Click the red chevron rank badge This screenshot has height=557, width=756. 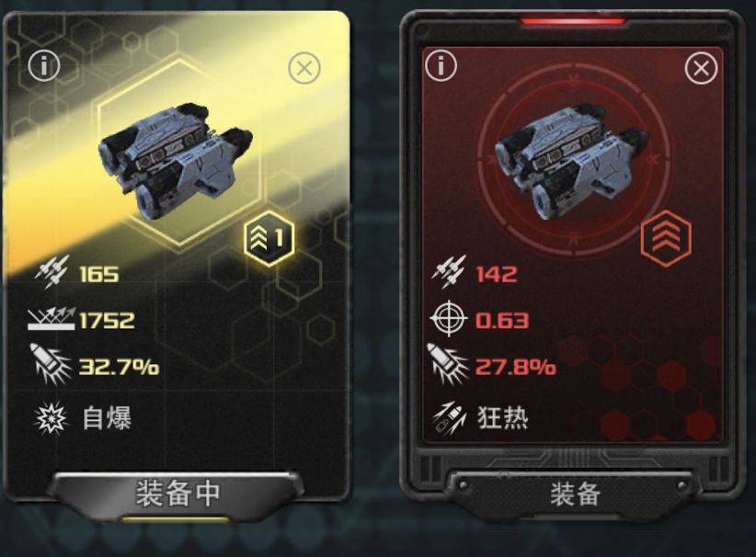666,238
